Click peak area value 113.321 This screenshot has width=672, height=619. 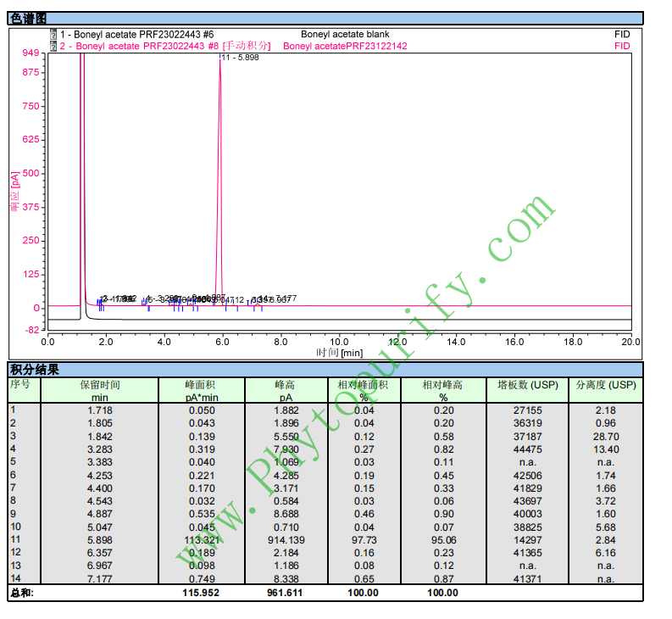(x=201, y=540)
